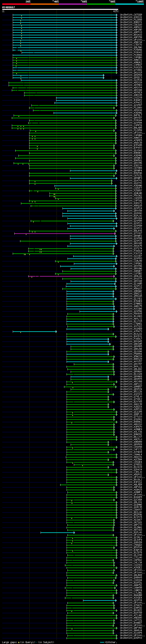Select hit label UniRef100_C0PQB0
This screenshot has width=146, height=644.
coord(131,58)
